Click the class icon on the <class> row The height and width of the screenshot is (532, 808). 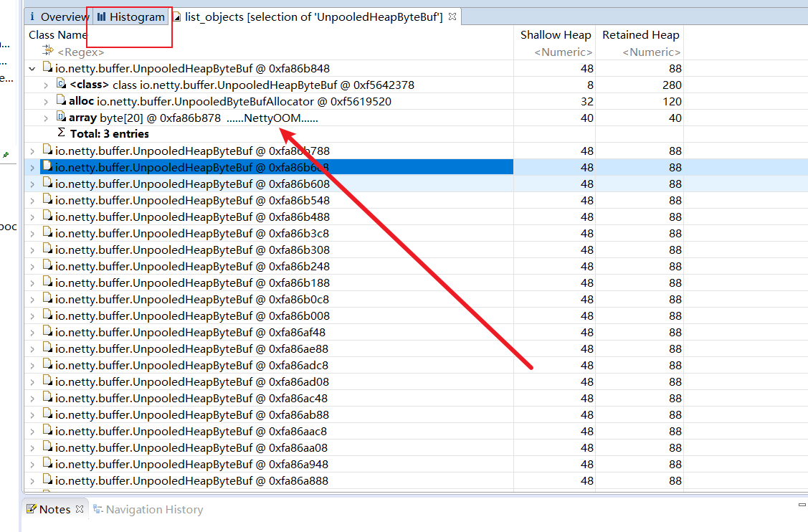click(61, 85)
